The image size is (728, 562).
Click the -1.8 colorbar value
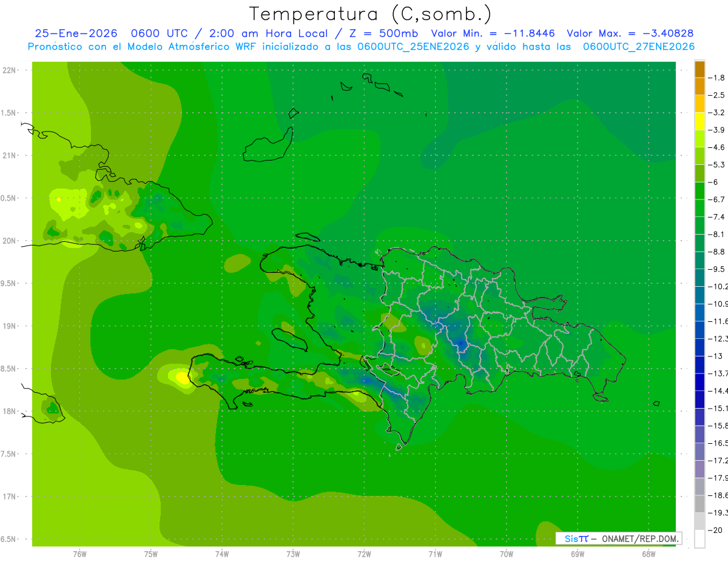click(717, 78)
